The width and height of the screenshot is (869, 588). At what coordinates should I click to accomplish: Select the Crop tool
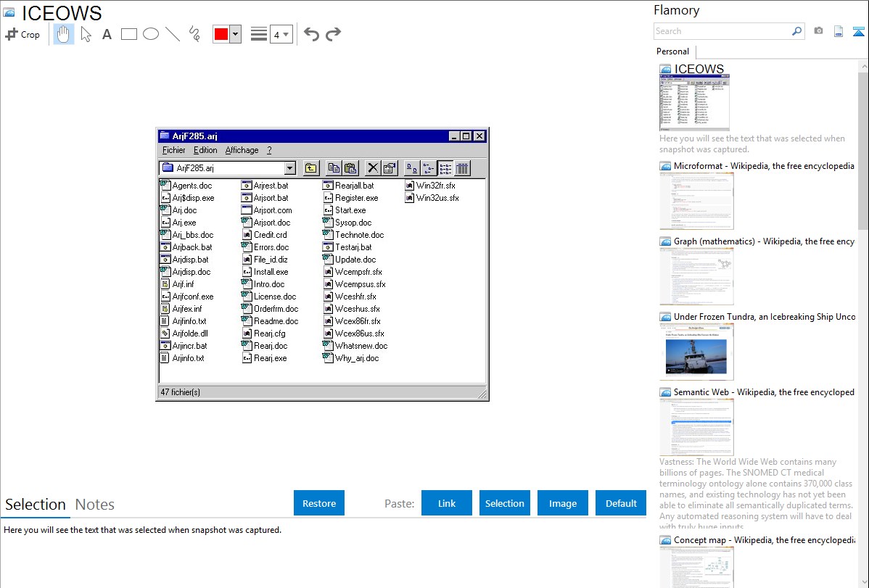click(x=22, y=34)
